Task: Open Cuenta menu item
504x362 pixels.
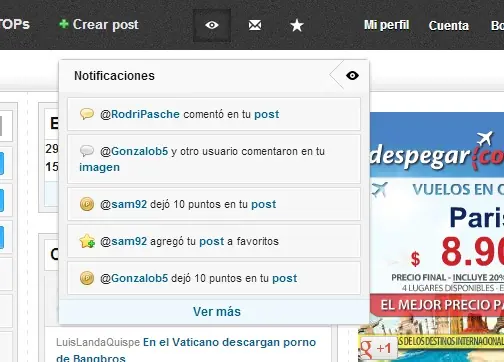Action: (x=449, y=26)
